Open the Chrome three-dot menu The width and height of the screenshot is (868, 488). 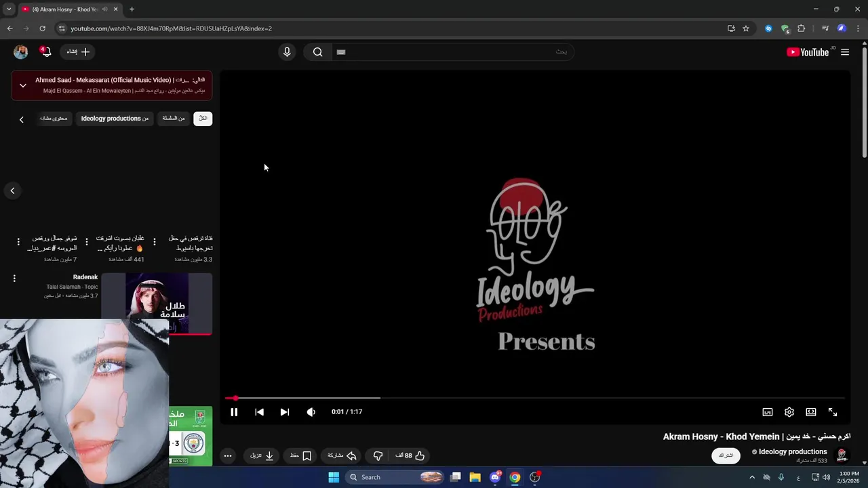point(858,28)
